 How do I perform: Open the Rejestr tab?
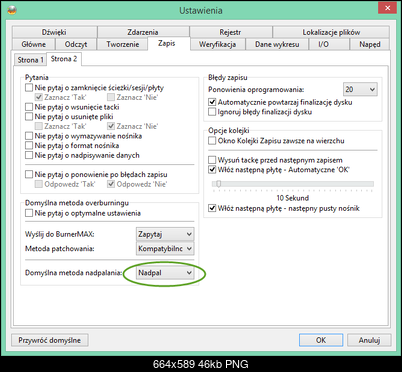point(231,32)
